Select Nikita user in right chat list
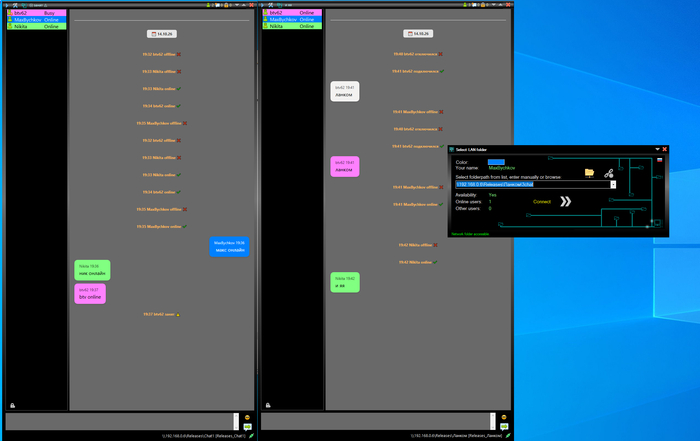Screen dimensions: 700x441 [x=292, y=26]
